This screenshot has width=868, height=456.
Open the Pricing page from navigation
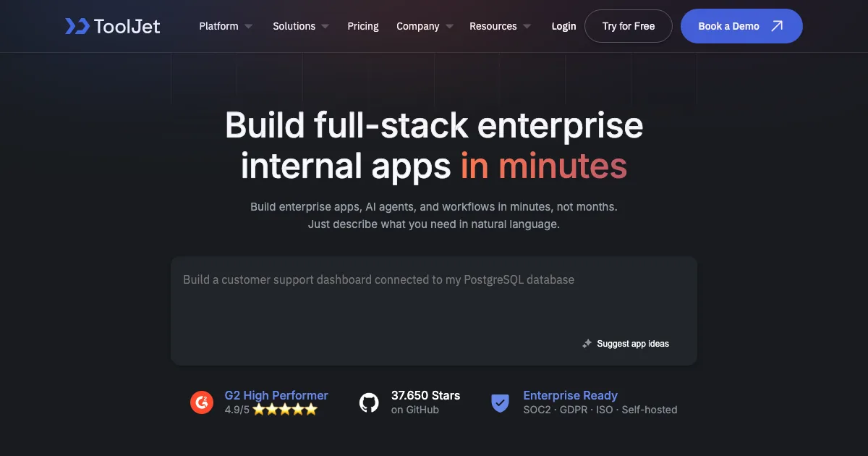pyautogui.click(x=362, y=26)
